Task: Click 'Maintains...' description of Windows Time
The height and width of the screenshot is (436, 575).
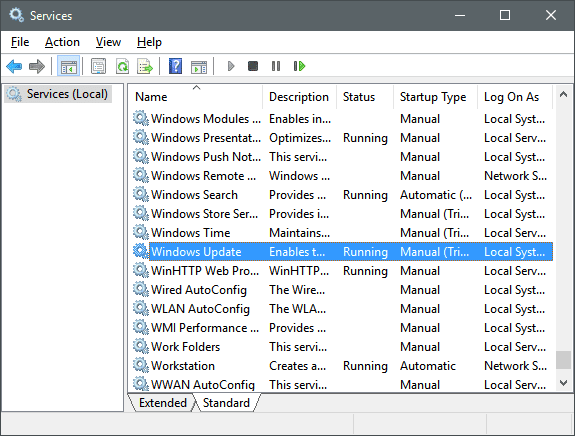Action: pyautogui.click(x=300, y=232)
